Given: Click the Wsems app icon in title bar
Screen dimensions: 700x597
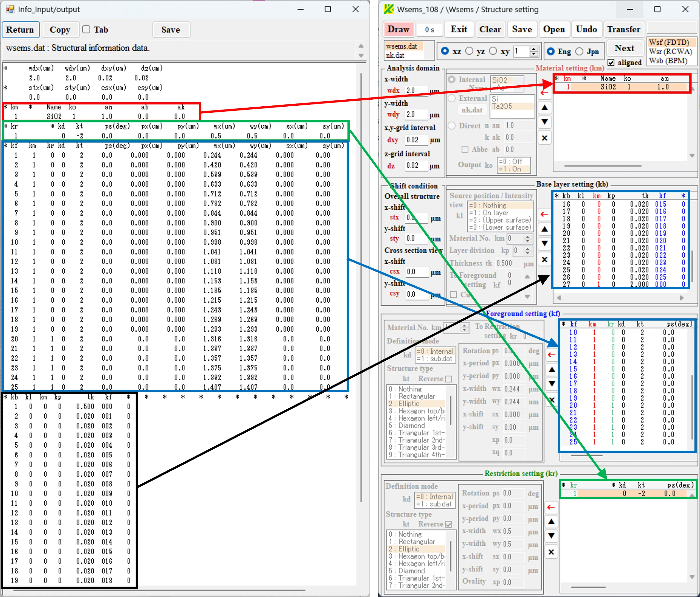Looking at the screenshot, I should (389, 9).
